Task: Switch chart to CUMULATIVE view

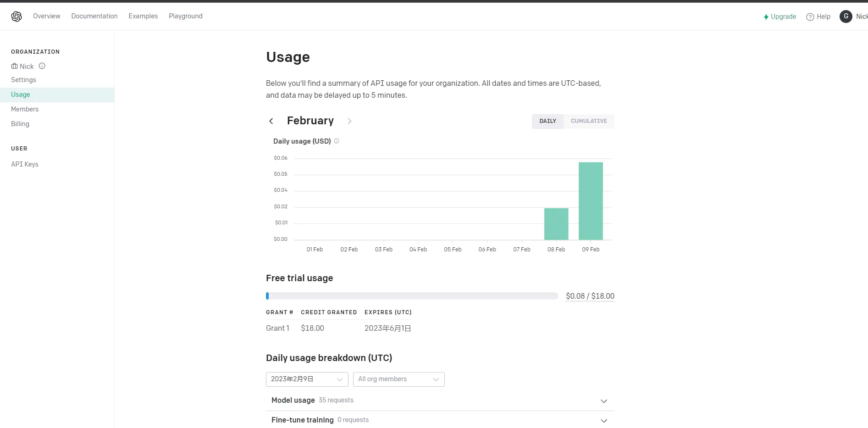Action: click(589, 121)
